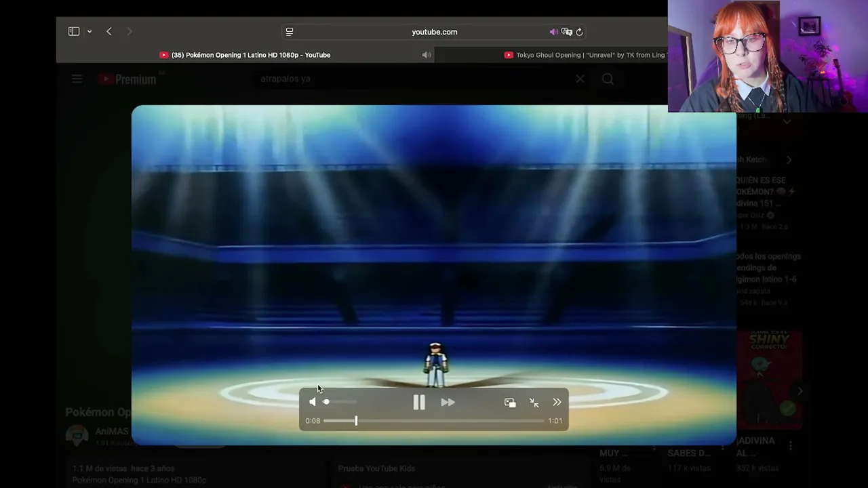Viewport: 868px width, 488px height.
Task: Exit full screen with the shrink arrows
Action: coord(534,403)
